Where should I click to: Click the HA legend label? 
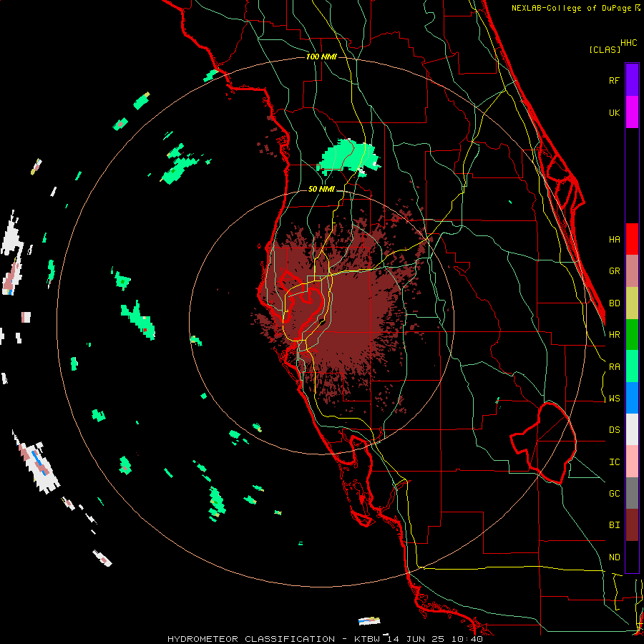coord(614,240)
